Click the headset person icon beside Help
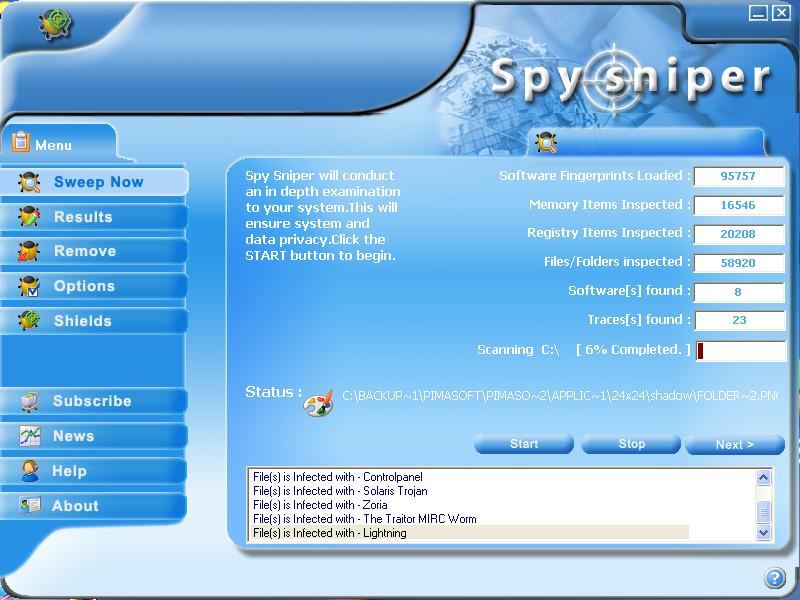Viewport: 800px width, 600px height. [x=30, y=471]
